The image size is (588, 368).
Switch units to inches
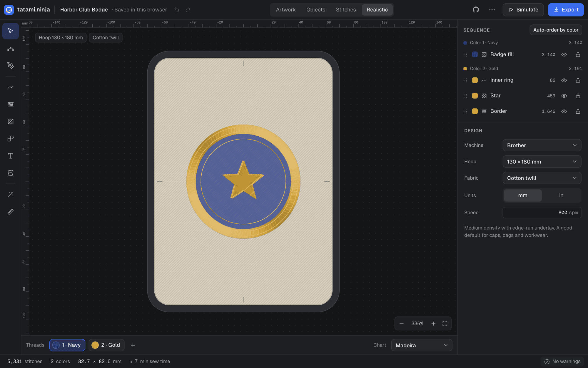click(x=561, y=195)
